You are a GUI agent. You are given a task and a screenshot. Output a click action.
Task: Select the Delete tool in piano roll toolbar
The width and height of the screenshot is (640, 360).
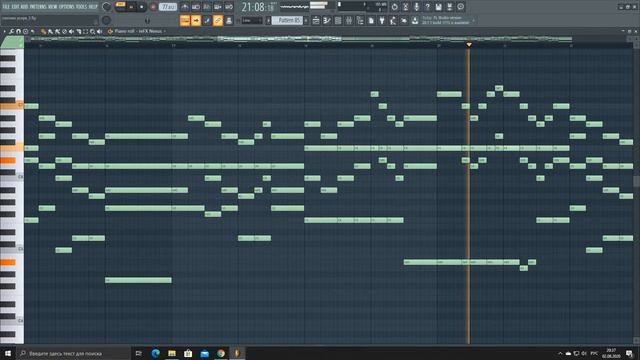coord(64,31)
